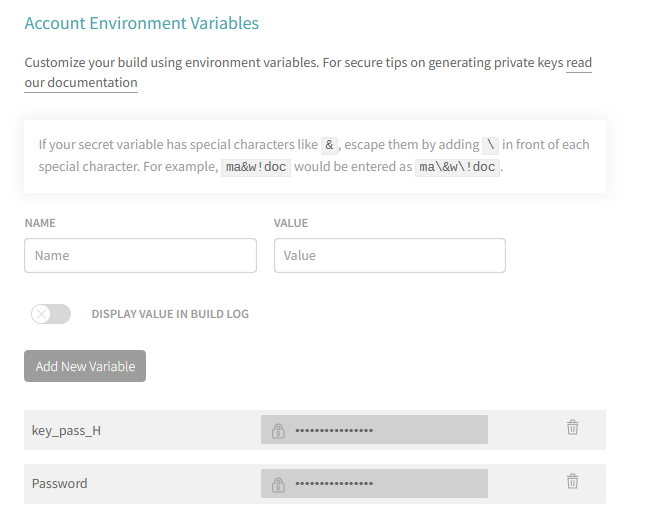Click the ma&w!doc example code snippet

tap(256, 167)
